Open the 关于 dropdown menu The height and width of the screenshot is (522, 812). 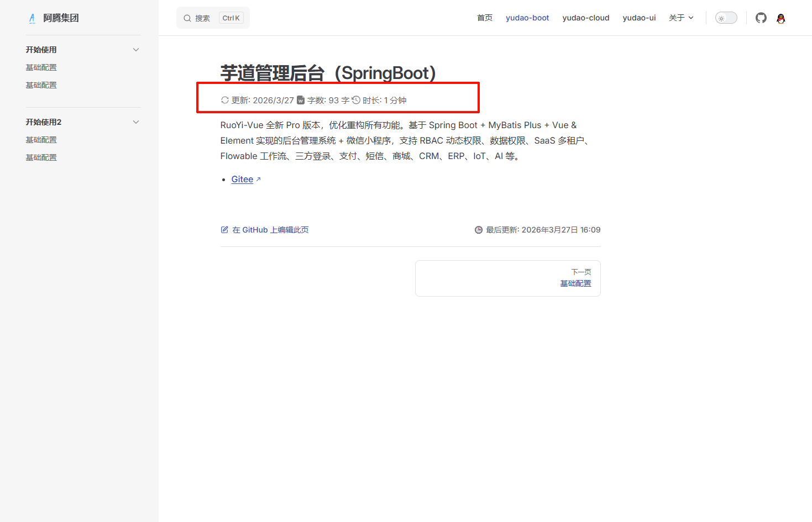[681, 18]
